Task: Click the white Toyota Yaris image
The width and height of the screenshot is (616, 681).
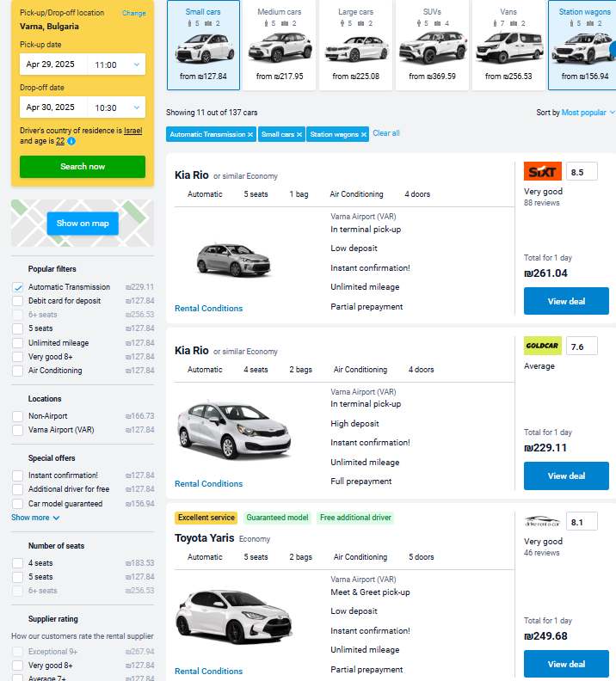Action: tap(234, 617)
